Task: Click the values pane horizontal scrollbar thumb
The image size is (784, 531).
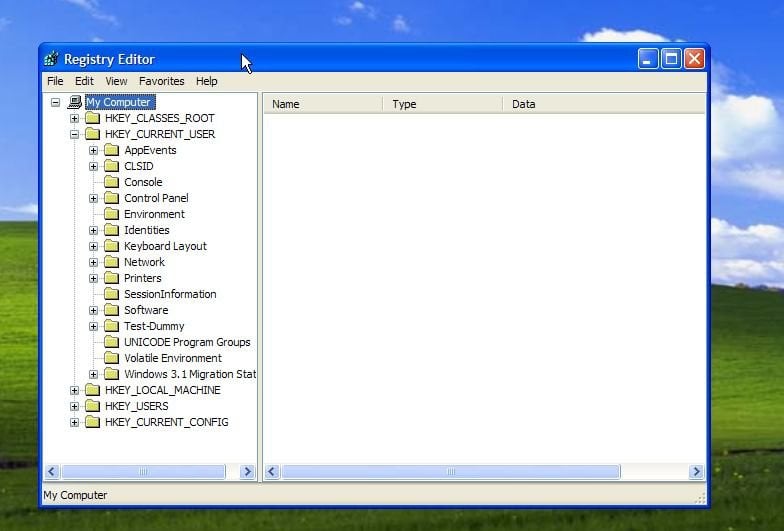Action: (x=450, y=472)
